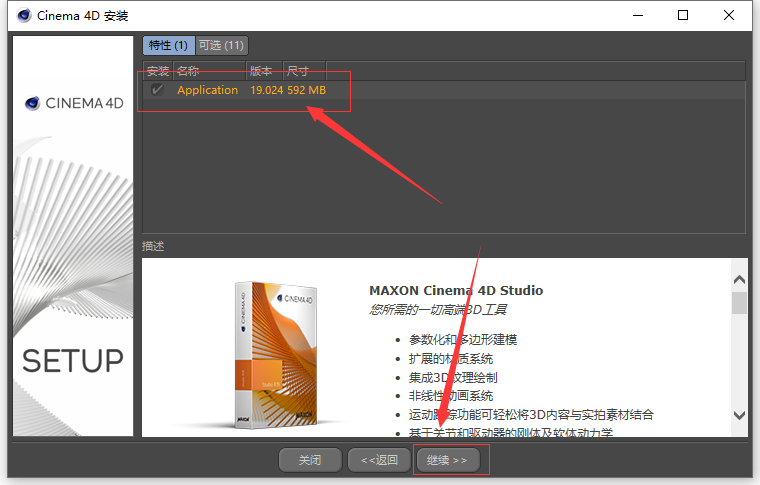Screen dimensions: 760x485
Task: Select the Application row name
Action: pos(207,90)
